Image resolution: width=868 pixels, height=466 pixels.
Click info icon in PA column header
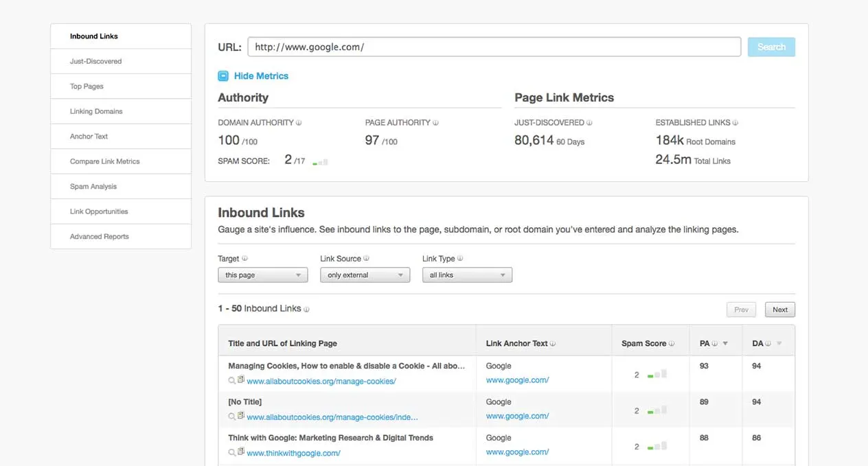pyautogui.click(x=715, y=344)
